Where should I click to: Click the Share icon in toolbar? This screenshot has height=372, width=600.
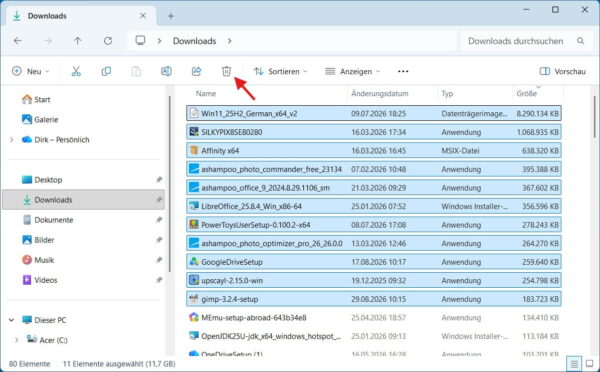coord(196,71)
